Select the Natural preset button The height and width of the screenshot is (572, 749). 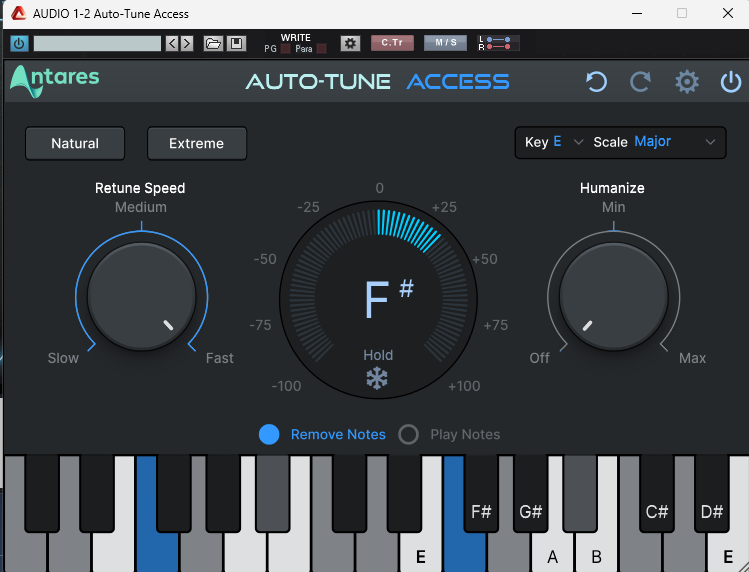[x=75, y=143]
